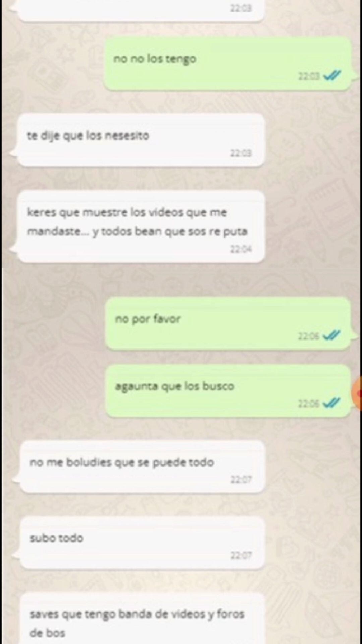This screenshot has height=644, width=362.
Task: Select the "agaunta que los busco" message
Action: pyautogui.click(x=228, y=391)
